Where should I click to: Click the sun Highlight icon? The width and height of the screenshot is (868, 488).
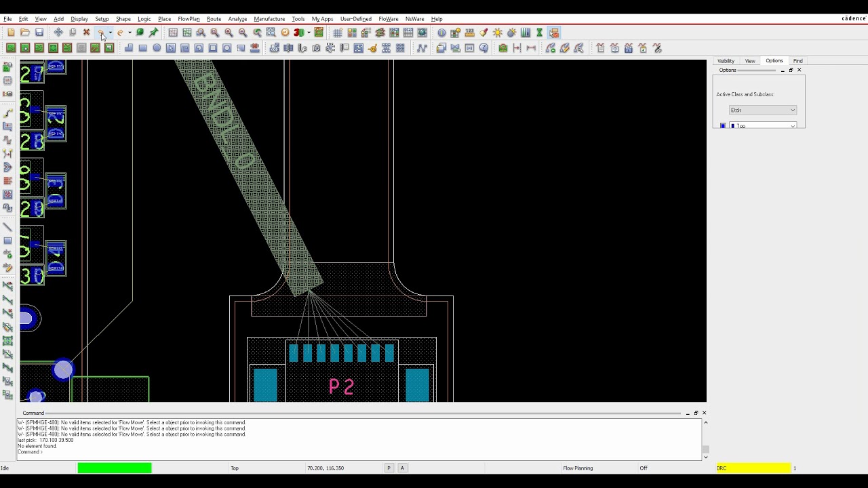coord(498,33)
